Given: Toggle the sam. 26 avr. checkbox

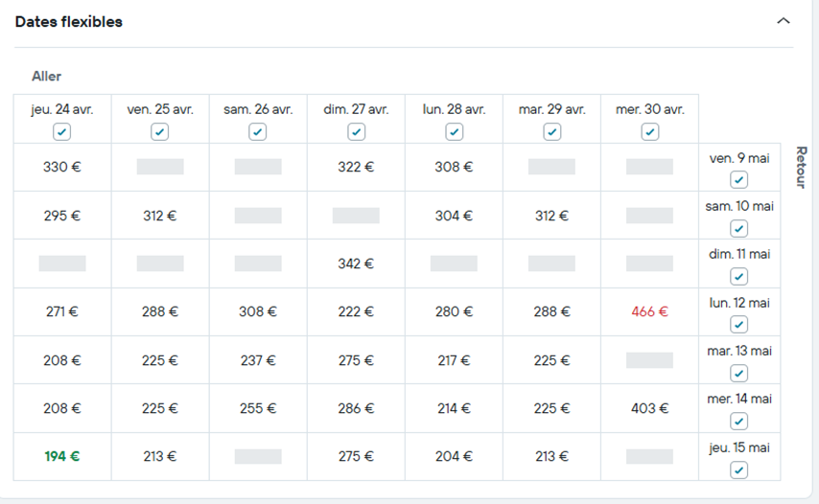Looking at the screenshot, I should (258, 132).
